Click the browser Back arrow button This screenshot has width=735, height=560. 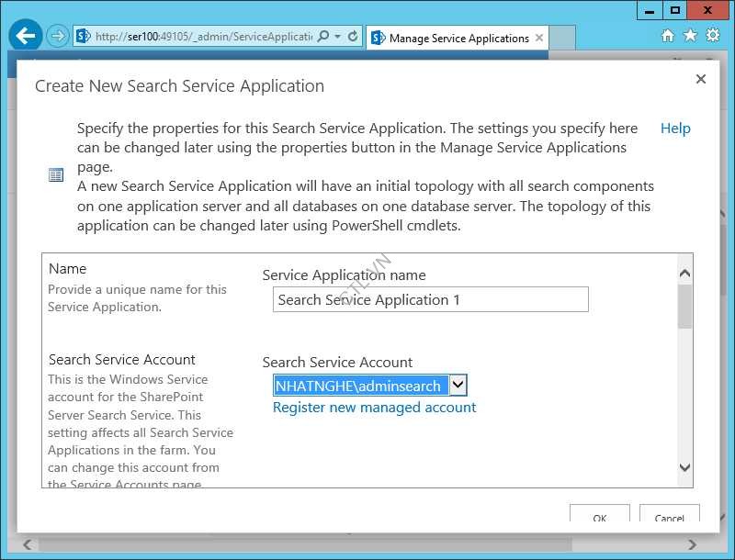26,36
